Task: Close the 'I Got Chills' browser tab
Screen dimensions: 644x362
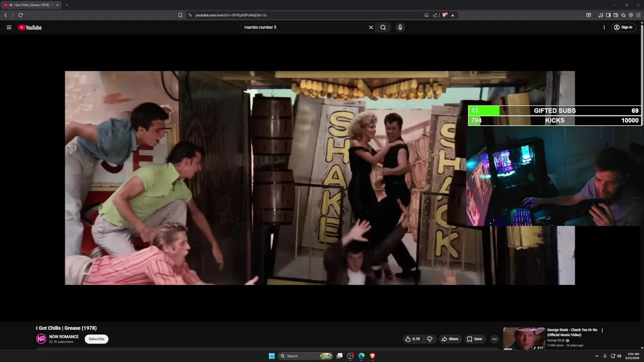Action: [x=57, y=5]
